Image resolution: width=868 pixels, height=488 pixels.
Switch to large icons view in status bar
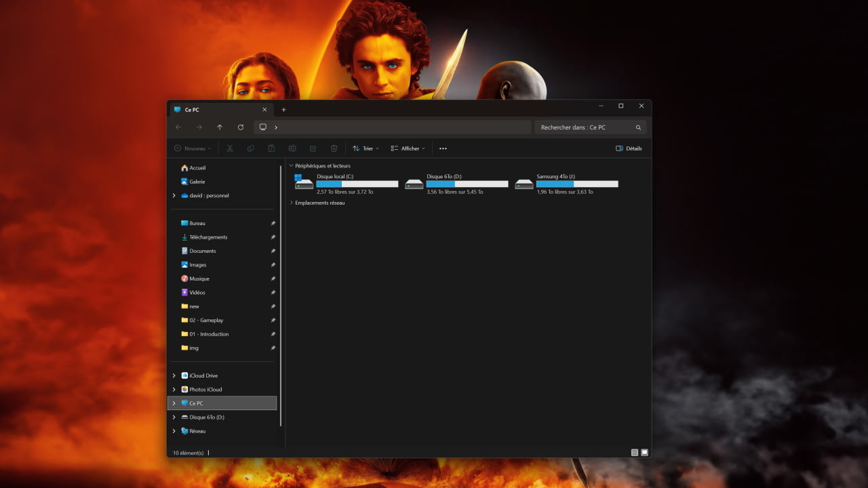tap(644, 453)
